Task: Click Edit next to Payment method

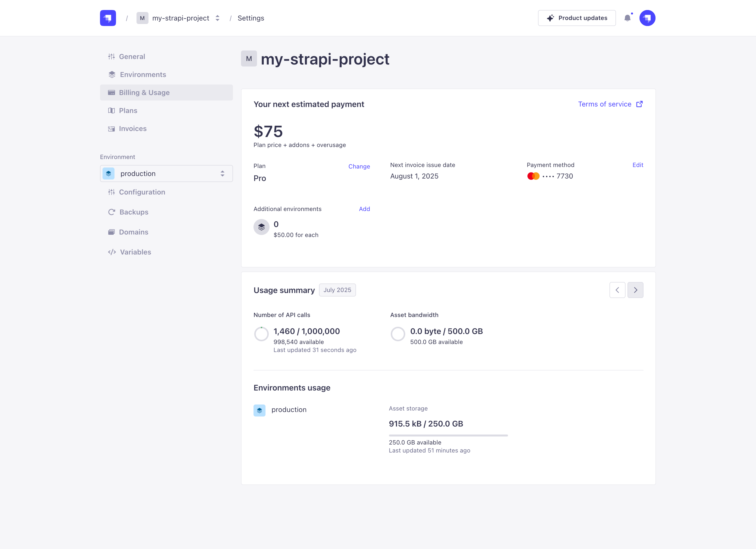Action: [638, 165]
